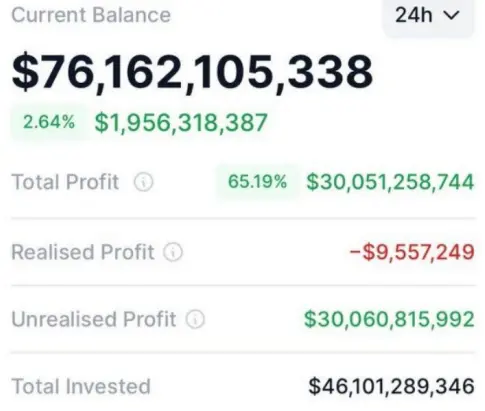Image resolution: width=485 pixels, height=411 pixels.
Task: Click the Realised Profit info icon
Action: tap(173, 252)
